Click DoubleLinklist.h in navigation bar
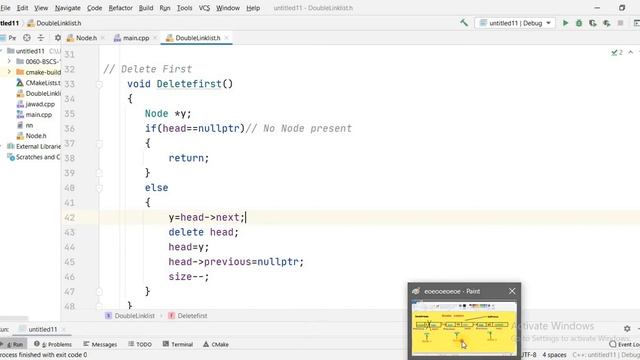This screenshot has height=360, width=640. [x=54, y=23]
